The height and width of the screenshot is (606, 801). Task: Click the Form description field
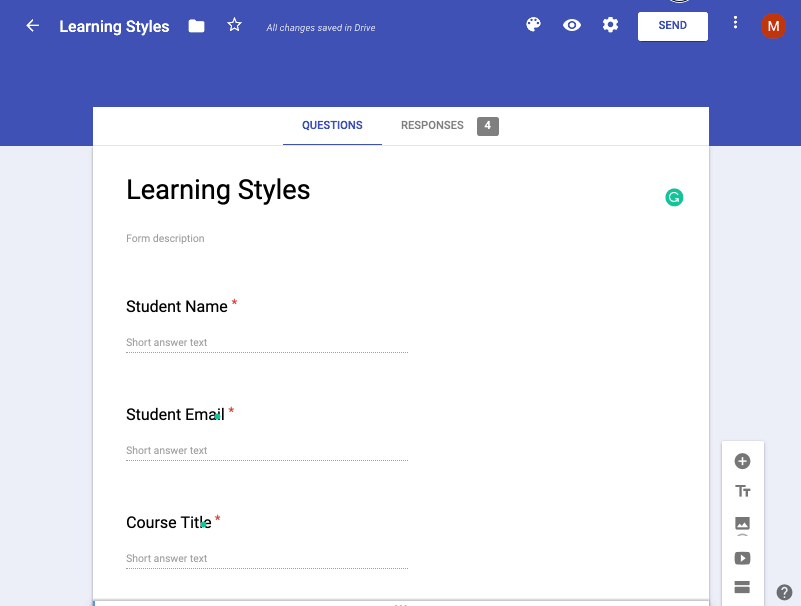point(165,239)
